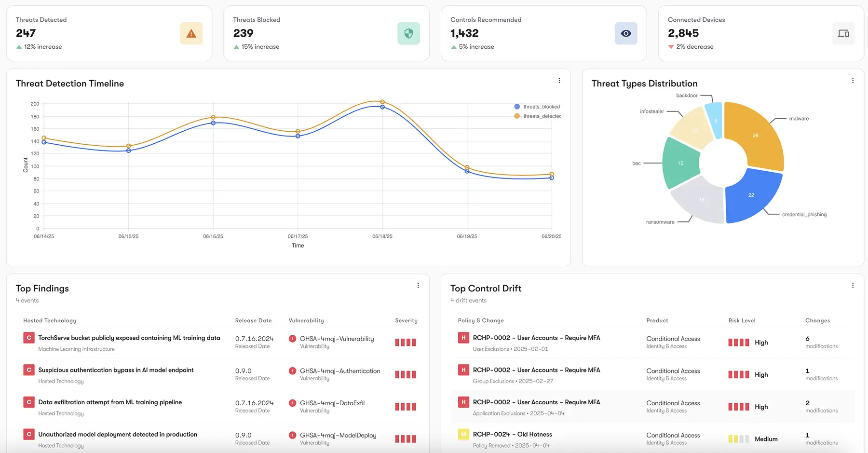Toggle threats_detected legend entry
This screenshot has width=868, height=453.
click(538, 116)
